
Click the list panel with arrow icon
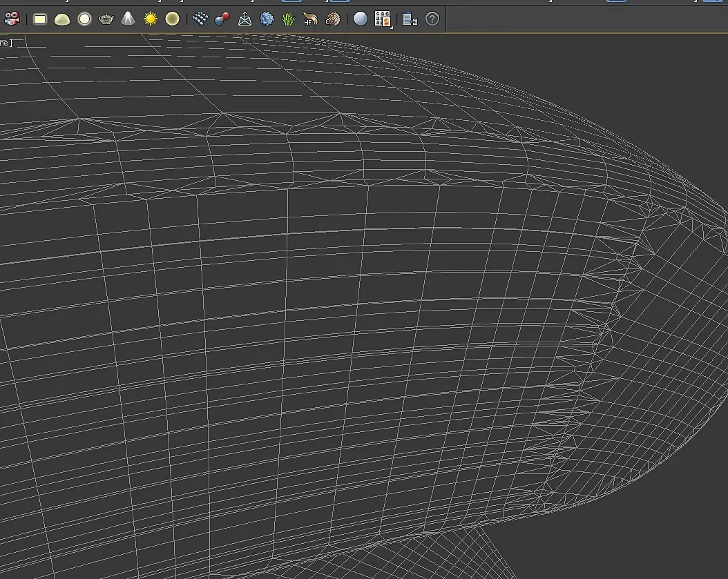coord(410,19)
